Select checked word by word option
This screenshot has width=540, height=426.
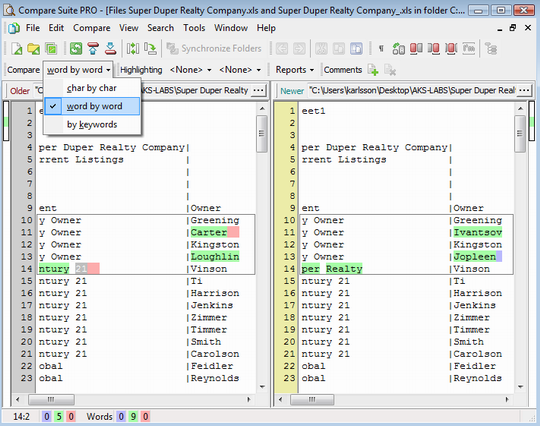(92, 106)
